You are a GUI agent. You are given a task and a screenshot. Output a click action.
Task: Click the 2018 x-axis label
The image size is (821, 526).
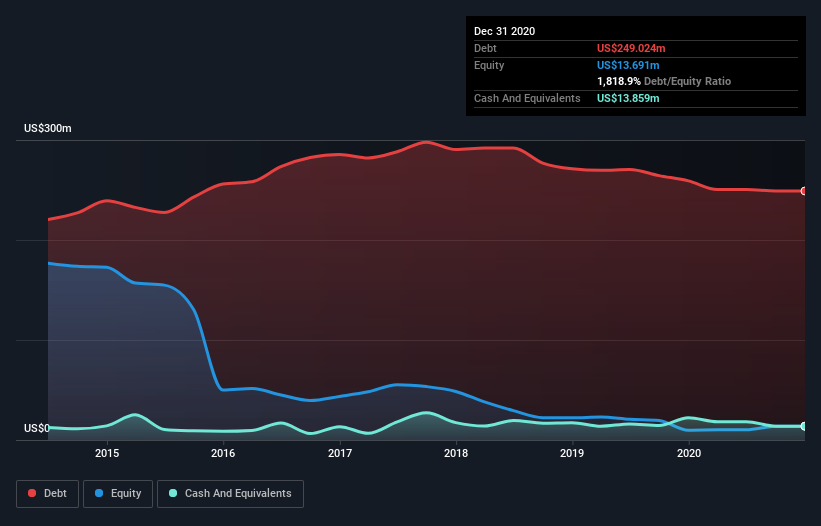[x=456, y=453]
